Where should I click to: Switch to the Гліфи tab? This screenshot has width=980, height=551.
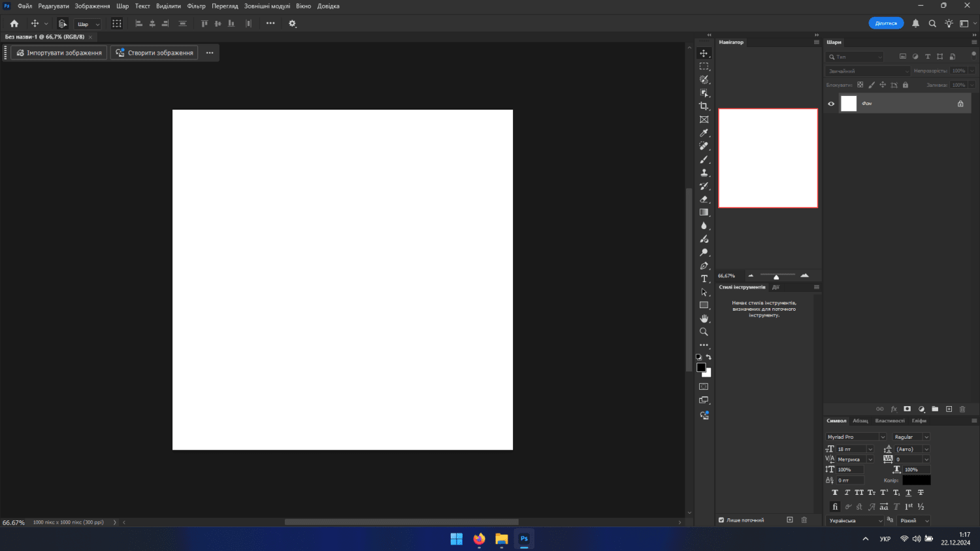coord(919,421)
